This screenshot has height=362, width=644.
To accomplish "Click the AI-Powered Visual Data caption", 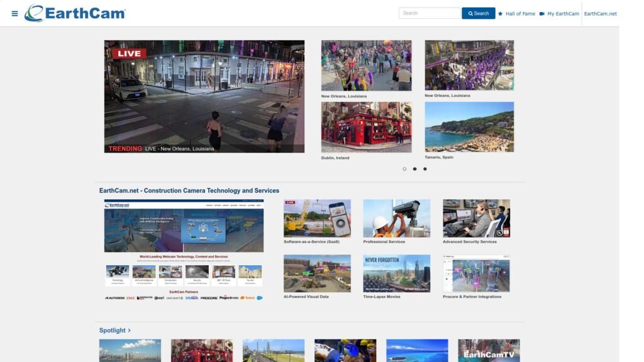I will pyautogui.click(x=306, y=297).
